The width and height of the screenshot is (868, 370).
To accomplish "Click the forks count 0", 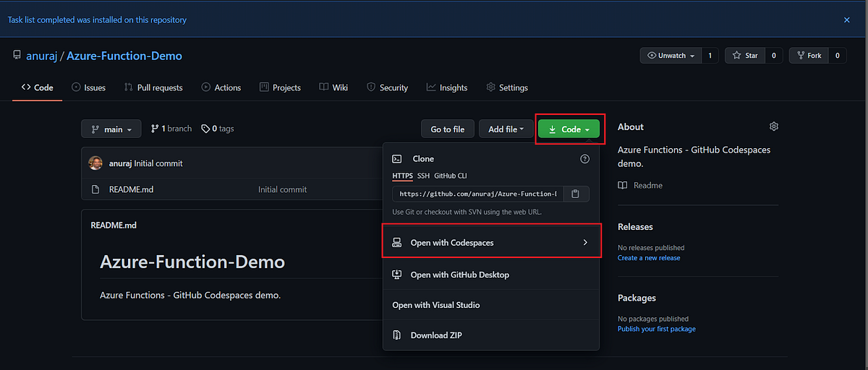I will 837,56.
